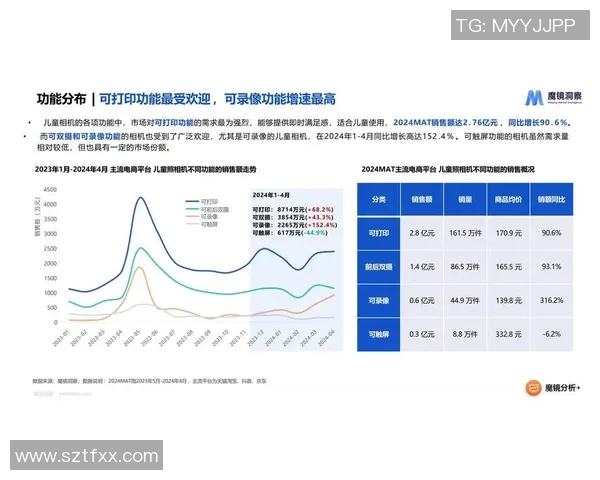Click the 销售额（万元）y-axis title
This screenshot has width=600, height=480.
[37, 216]
